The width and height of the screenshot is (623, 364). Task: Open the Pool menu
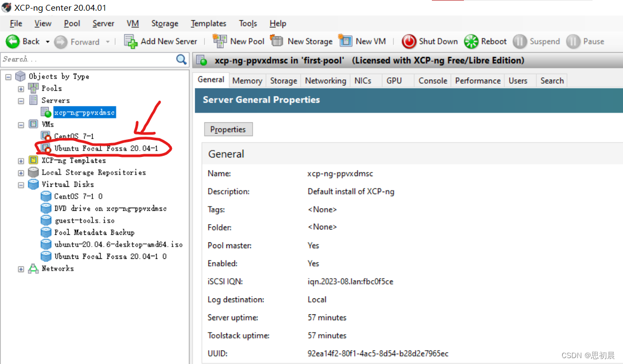[72, 23]
